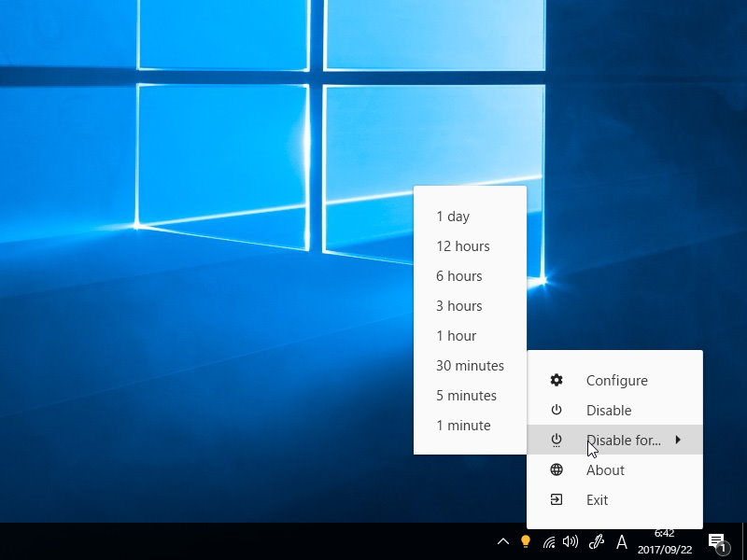Click the power icon beside Disable
747x560 pixels.
coord(557,410)
